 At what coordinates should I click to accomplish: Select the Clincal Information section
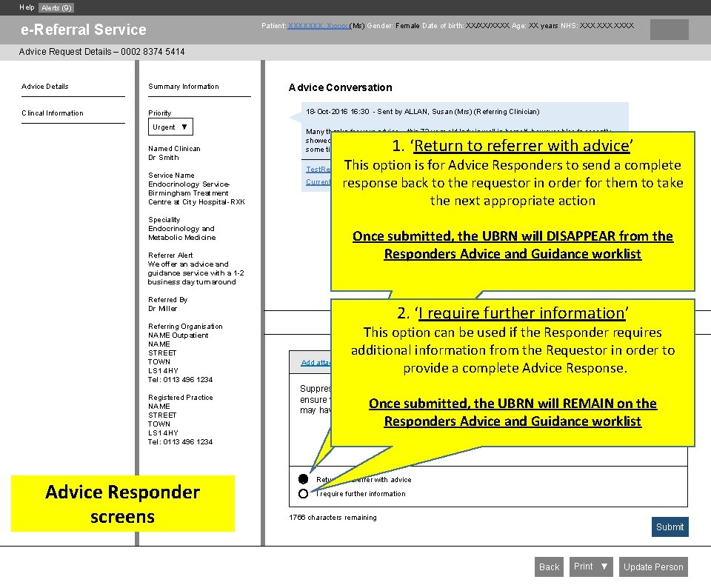click(52, 113)
